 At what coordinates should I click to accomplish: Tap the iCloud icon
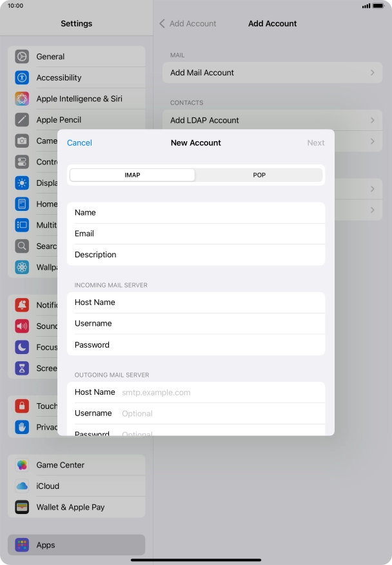[23, 486]
